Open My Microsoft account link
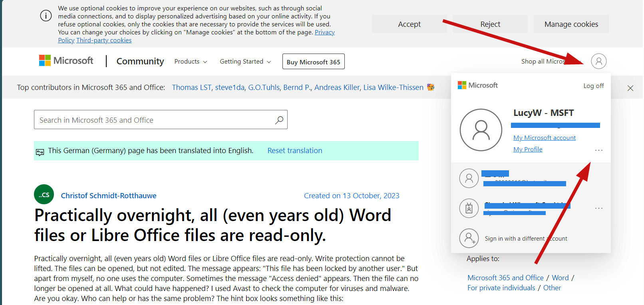This screenshot has width=644, height=305. tap(545, 138)
